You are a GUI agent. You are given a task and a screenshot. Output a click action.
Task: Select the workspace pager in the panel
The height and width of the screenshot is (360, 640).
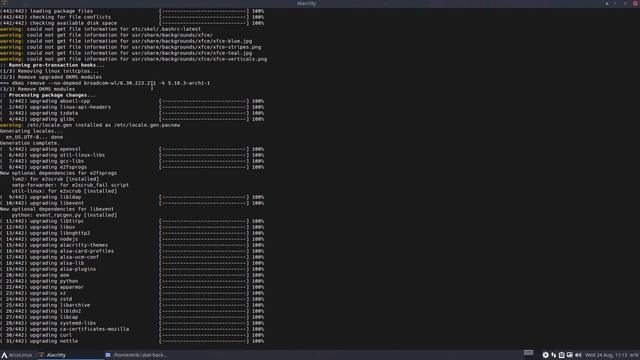click(x=529, y=353)
